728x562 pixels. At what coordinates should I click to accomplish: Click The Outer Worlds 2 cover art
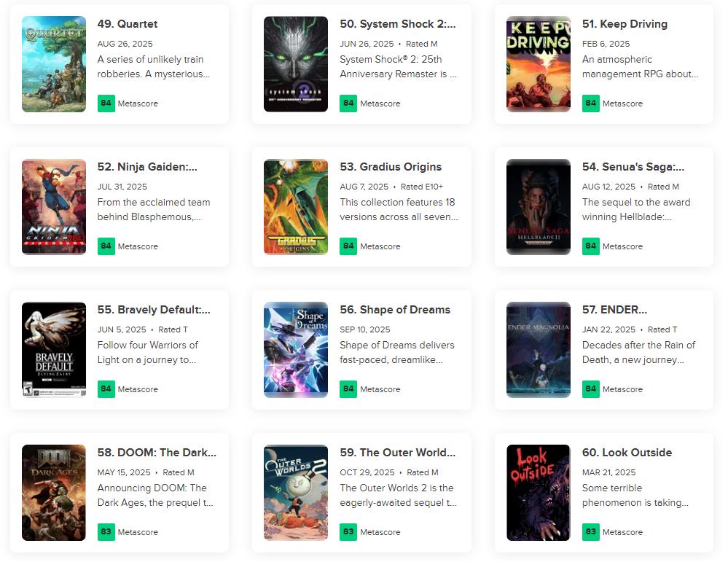point(296,492)
